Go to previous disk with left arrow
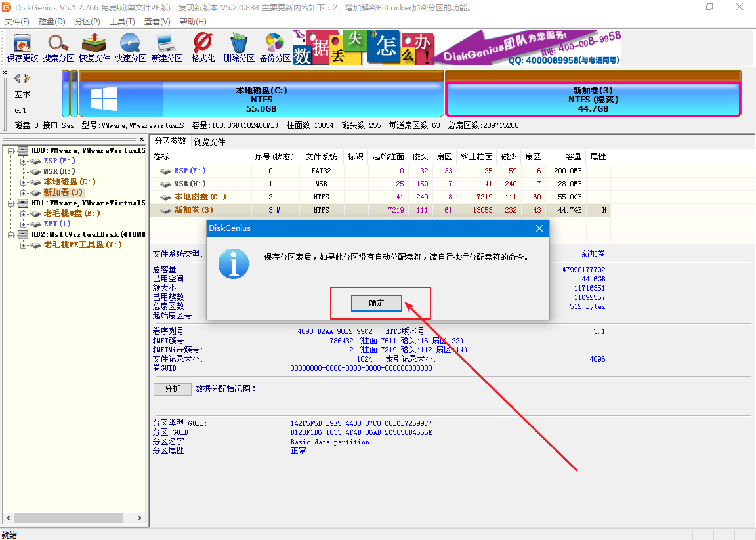 pyautogui.click(x=17, y=78)
